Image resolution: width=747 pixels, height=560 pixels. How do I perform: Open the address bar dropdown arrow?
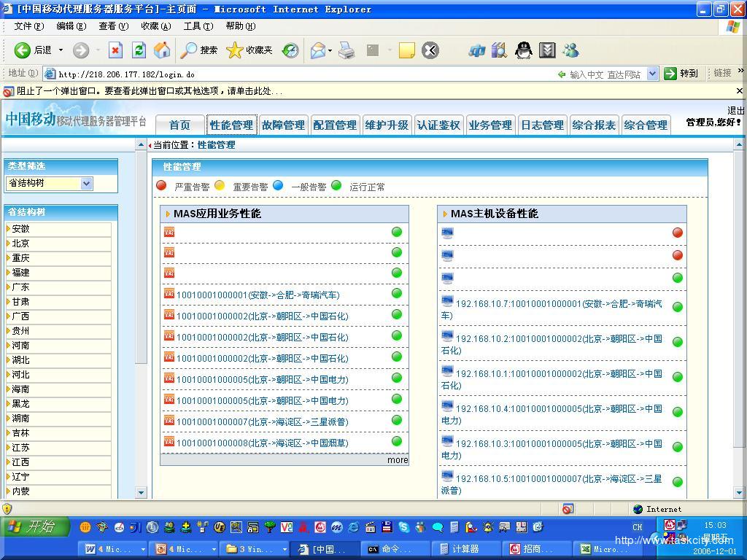[652, 74]
